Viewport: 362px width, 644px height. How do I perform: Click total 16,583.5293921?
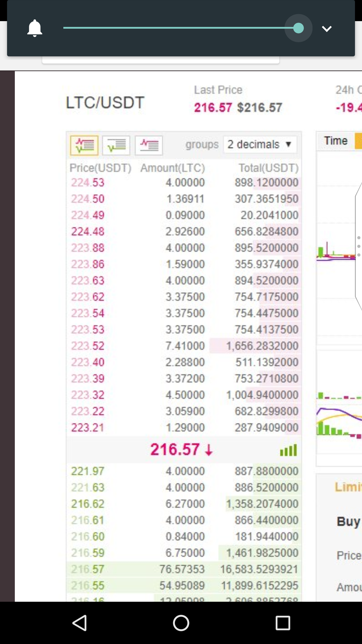click(x=259, y=569)
